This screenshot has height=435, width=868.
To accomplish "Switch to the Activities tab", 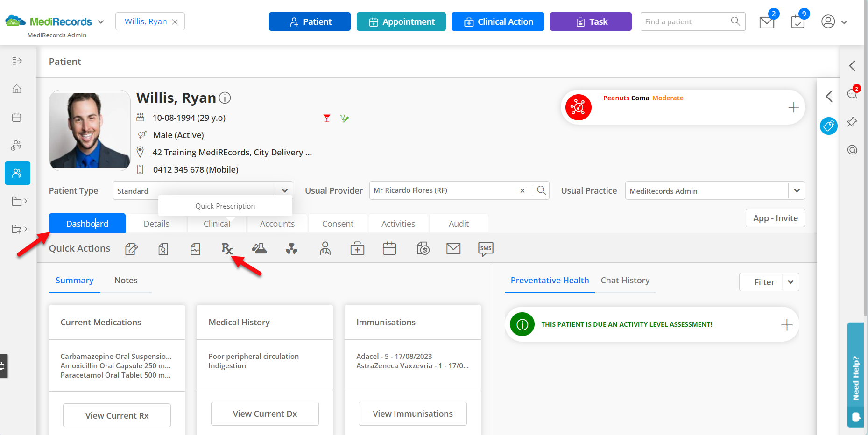I will pyautogui.click(x=398, y=224).
